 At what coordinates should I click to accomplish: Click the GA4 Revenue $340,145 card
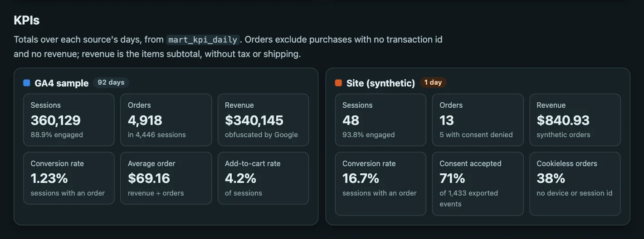(x=263, y=120)
